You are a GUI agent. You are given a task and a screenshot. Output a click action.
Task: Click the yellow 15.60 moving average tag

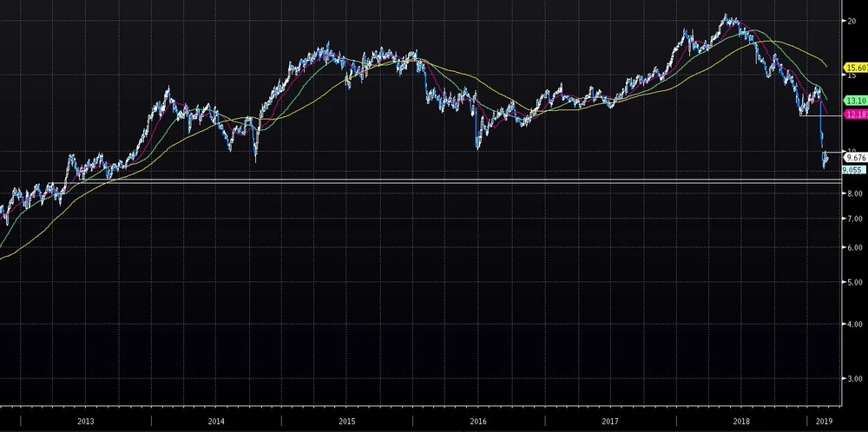[855, 68]
